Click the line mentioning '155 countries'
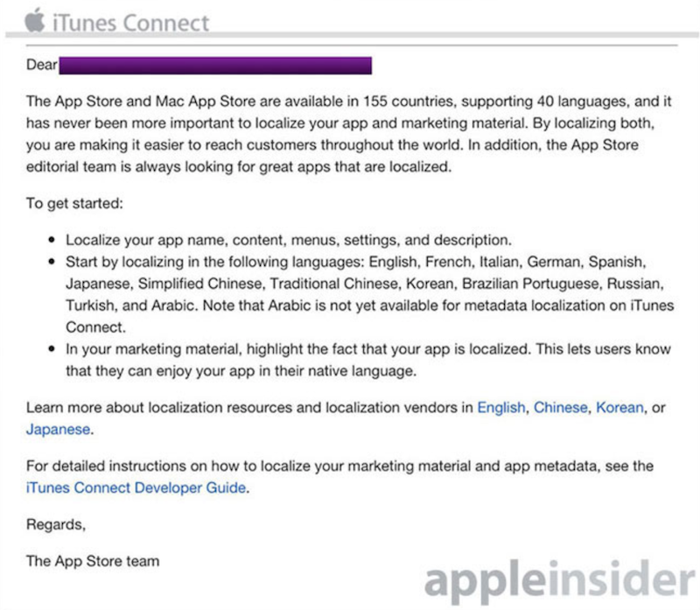This screenshot has width=700, height=610. (x=348, y=102)
